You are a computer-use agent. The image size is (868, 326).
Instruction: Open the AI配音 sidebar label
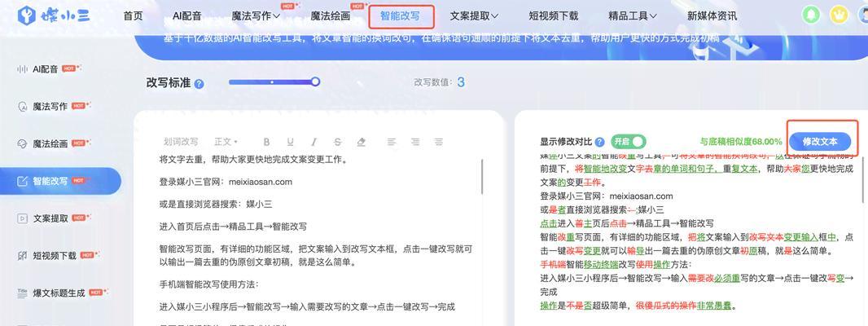pos(46,69)
